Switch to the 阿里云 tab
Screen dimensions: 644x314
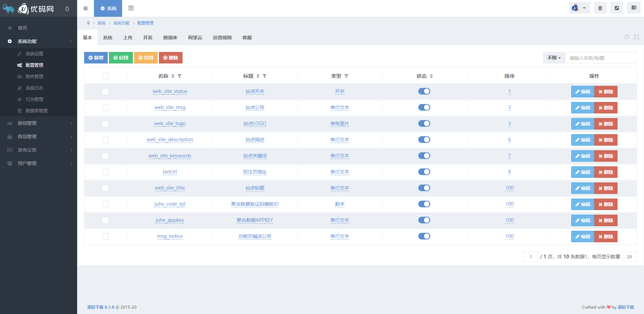(195, 38)
